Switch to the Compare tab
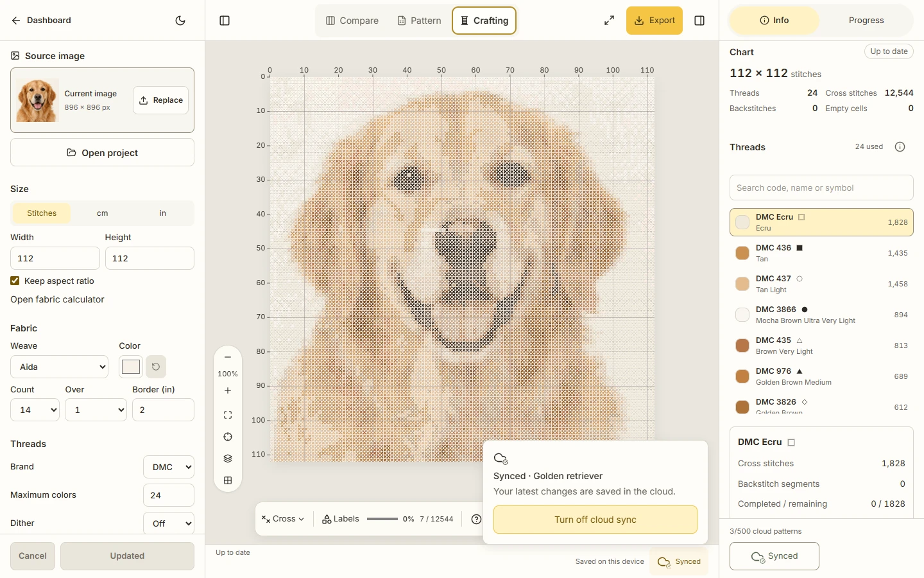The image size is (924, 578). tap(352, 21)
